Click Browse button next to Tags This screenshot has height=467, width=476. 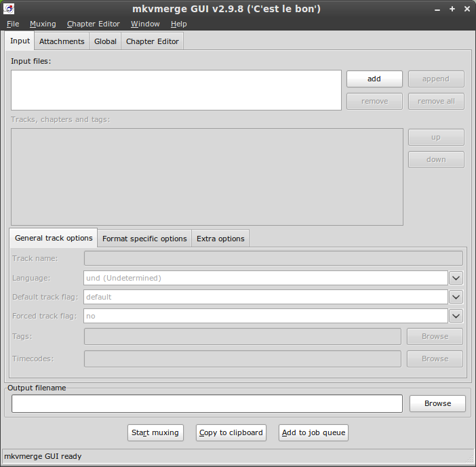click(435, 336)
